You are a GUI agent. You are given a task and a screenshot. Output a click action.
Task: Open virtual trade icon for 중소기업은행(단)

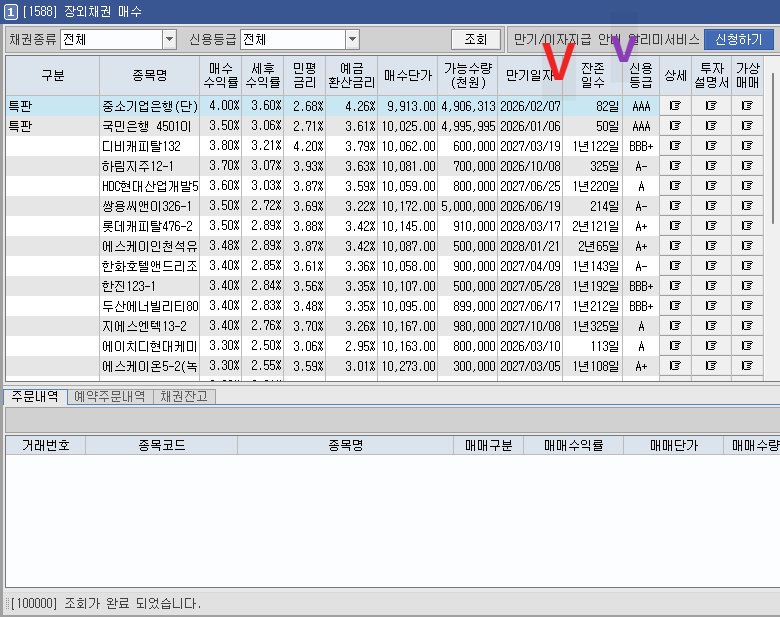(x=747, y=106)
